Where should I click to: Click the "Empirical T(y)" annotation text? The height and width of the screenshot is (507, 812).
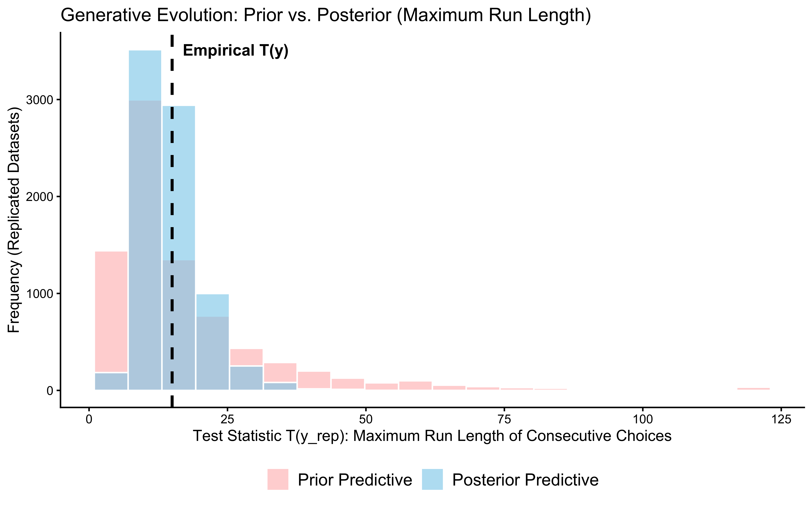235,51
